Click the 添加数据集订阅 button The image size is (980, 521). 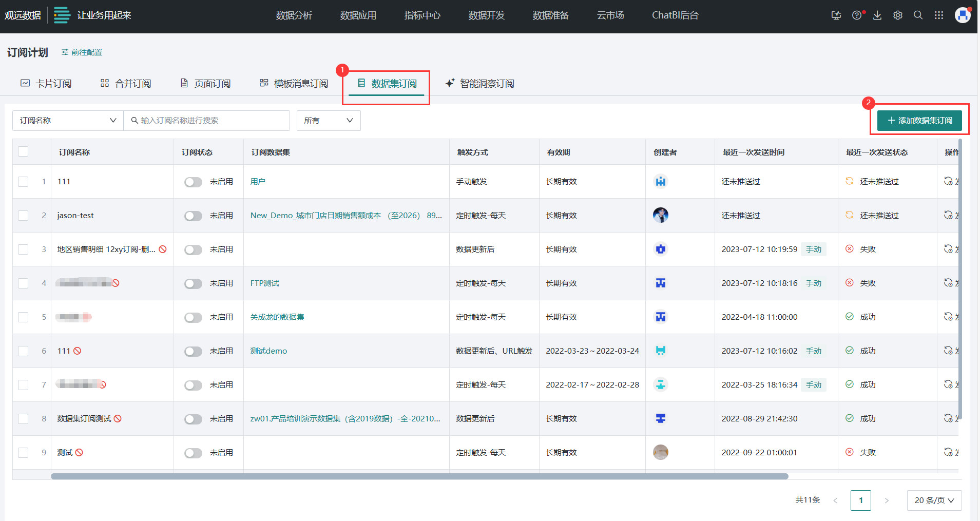[919, 121]
